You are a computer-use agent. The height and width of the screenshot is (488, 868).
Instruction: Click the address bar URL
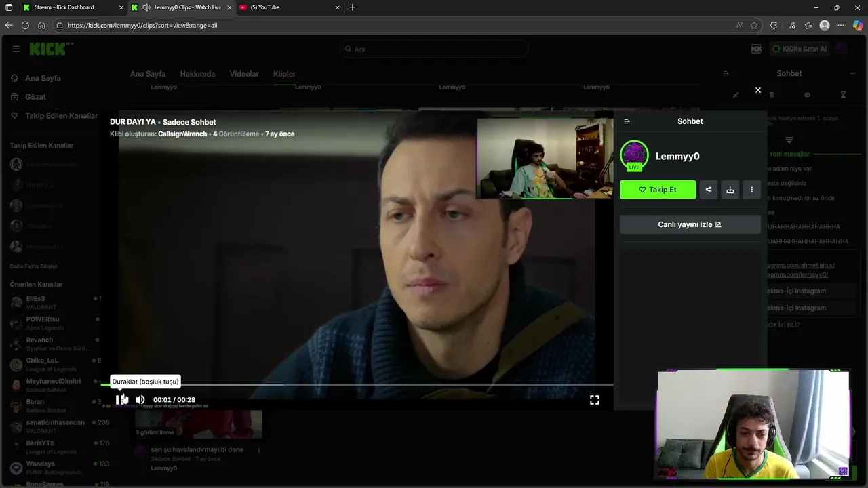pyautogui.click(x=142, y=25)
